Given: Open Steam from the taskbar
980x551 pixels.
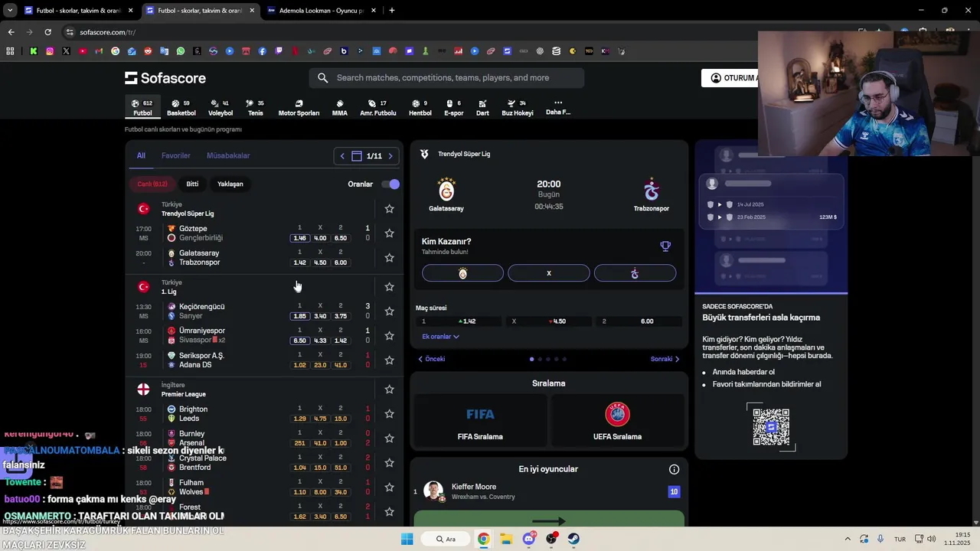Looking at the screenshot, I should click(x=573, y=539).
